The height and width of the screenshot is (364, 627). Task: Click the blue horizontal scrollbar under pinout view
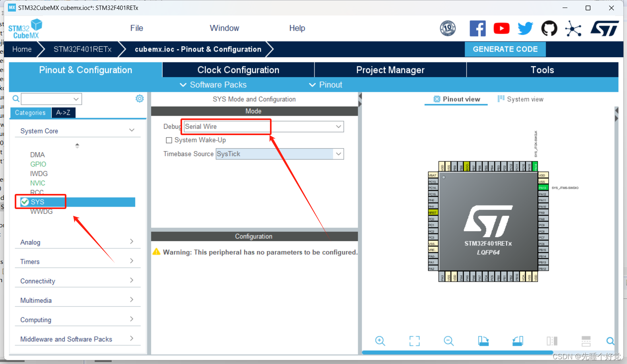[x=457, y=352]
